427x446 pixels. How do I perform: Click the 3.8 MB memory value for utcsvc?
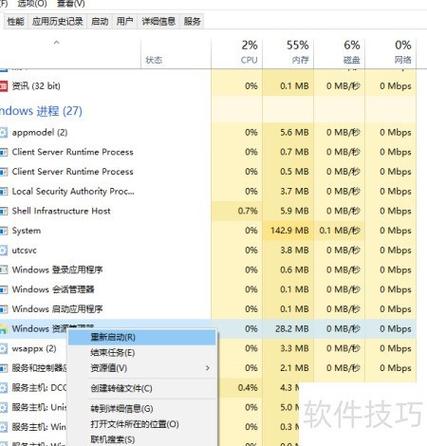[294, 250]
